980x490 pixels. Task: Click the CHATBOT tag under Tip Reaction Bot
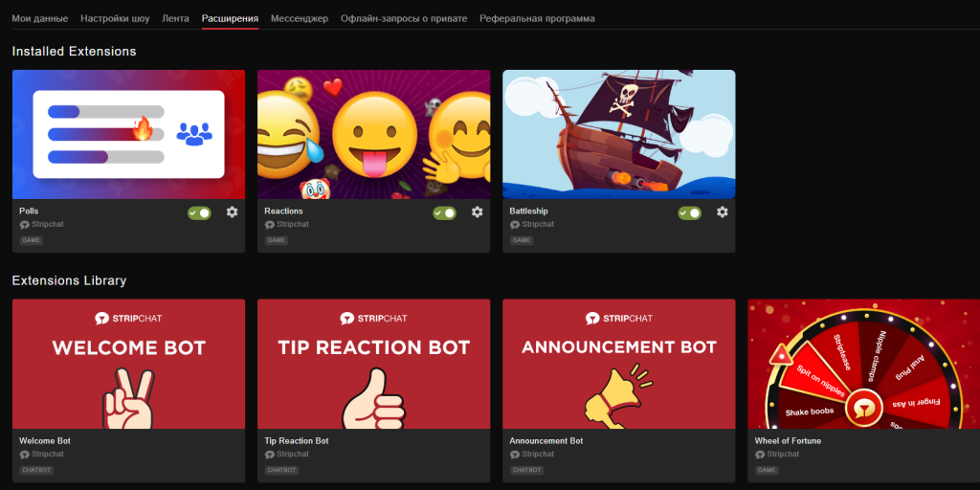pyautogui.click(x=282, y=470)
